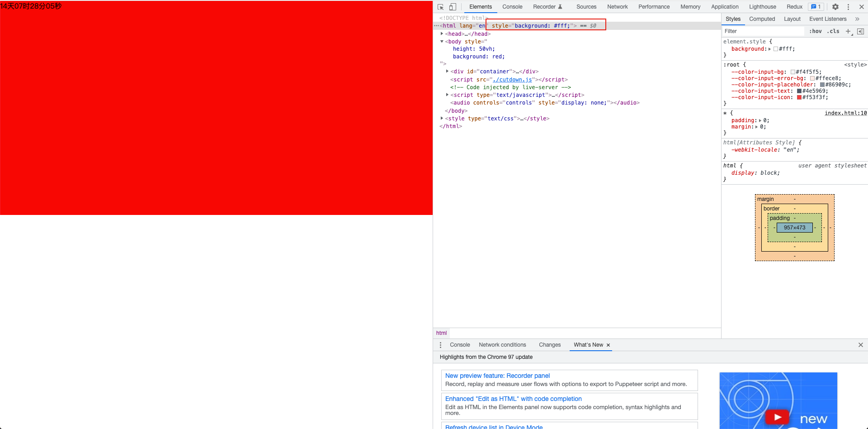Open the #ffece8 error-bg color swatch
This screenshot has width=868, height=429.
click(x=812, y=78)
